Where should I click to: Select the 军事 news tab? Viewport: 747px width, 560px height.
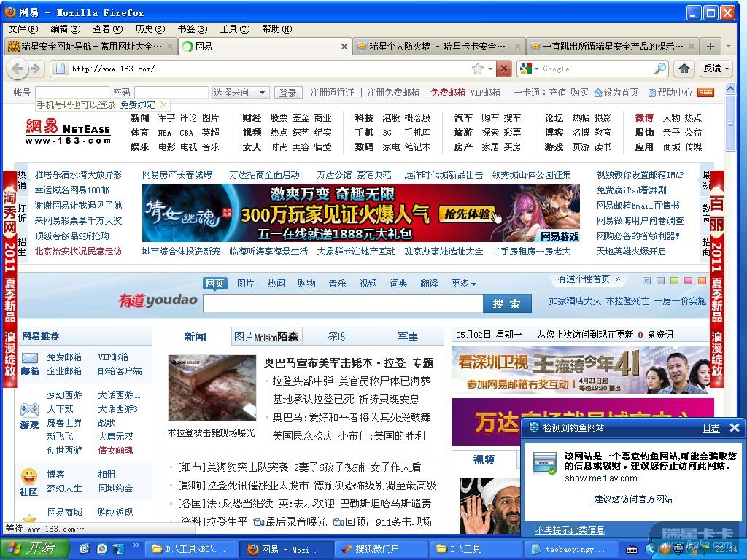[408, 337]
